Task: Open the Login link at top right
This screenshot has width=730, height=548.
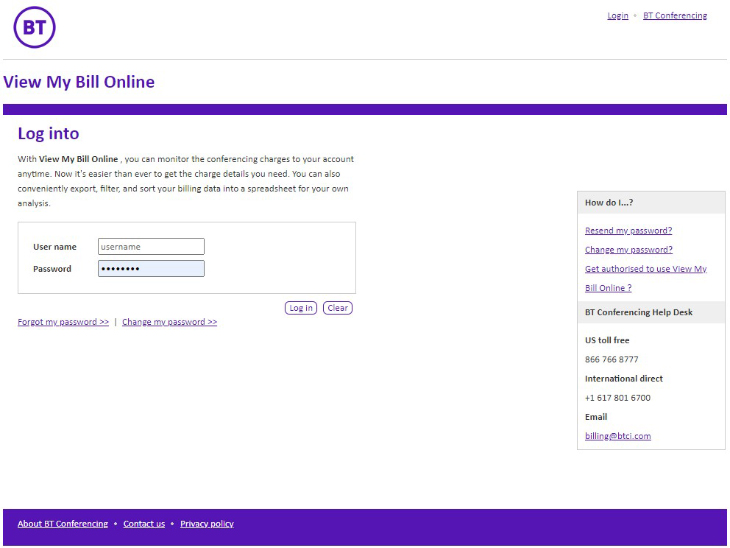Action: coord(617,15)
